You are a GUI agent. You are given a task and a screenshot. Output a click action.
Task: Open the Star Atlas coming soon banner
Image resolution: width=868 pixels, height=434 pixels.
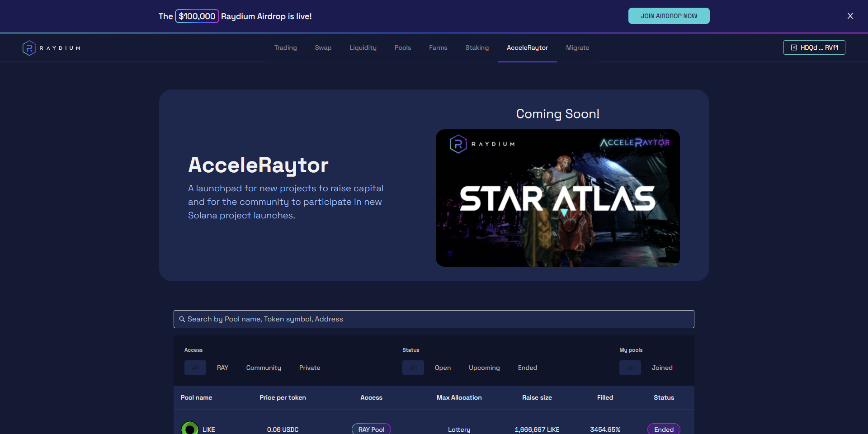click(x=557, y=198)
